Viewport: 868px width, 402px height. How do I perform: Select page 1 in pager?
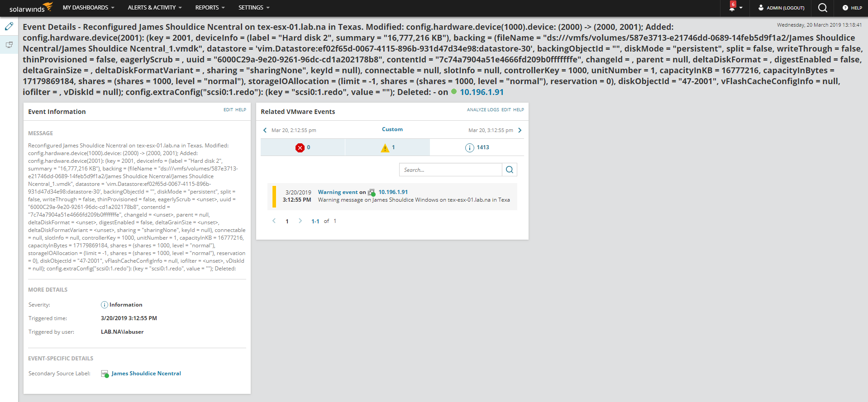coord(287,222)
